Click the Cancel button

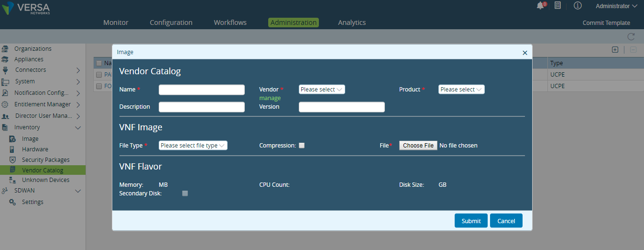point(506,221)
